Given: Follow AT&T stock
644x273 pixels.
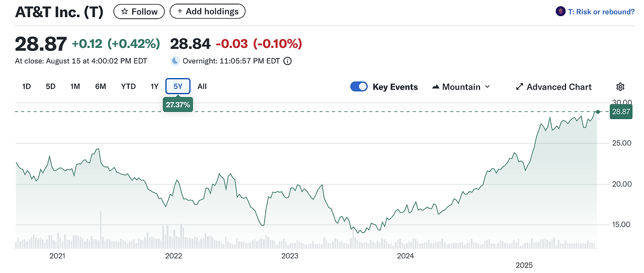Looking at the screenshot, I should (x=139, y=11).
